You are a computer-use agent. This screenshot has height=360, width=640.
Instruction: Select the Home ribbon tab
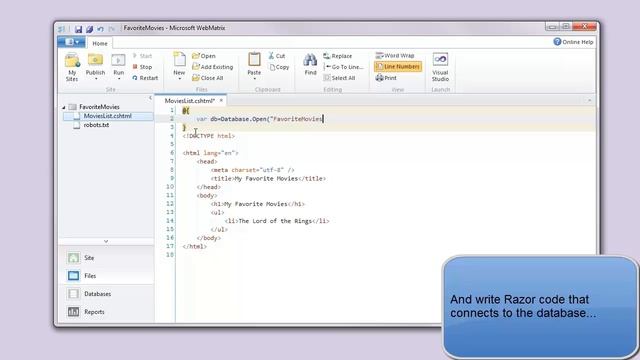coord(100,43)
